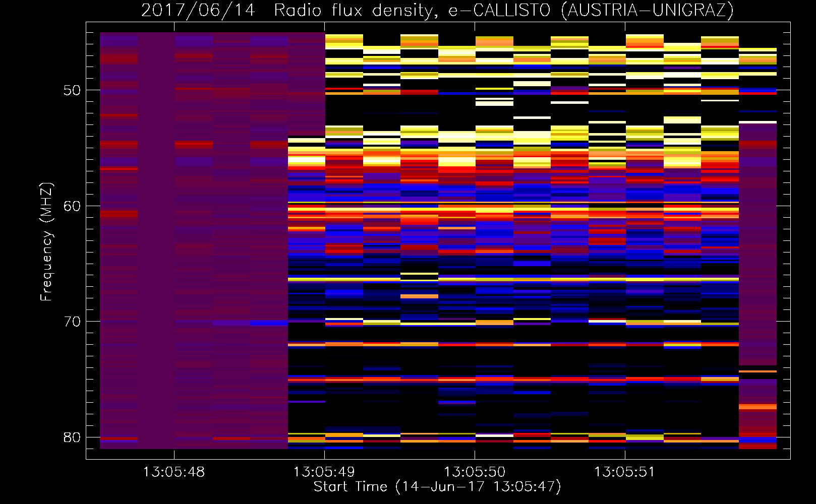This screenshot has width=816, height=504.
Task: Click the "Frequency (MHZ)" axis label
Action: coord(46,242)
